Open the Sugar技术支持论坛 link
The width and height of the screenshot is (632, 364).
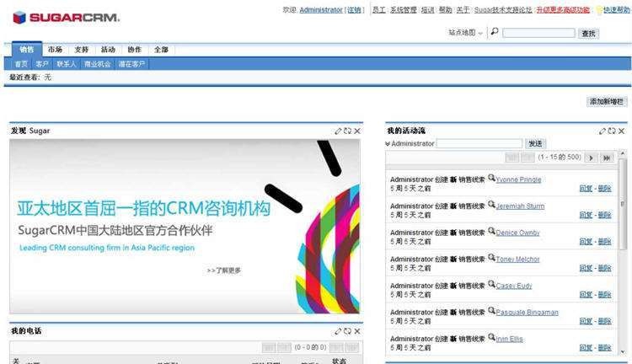point(503,10)
